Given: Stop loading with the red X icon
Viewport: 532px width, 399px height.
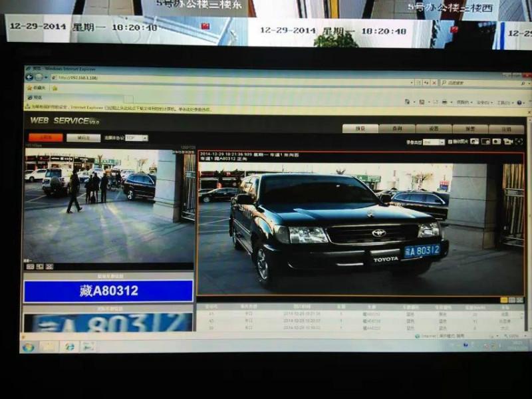Looking at the screenshot, I should pos(434,82).
